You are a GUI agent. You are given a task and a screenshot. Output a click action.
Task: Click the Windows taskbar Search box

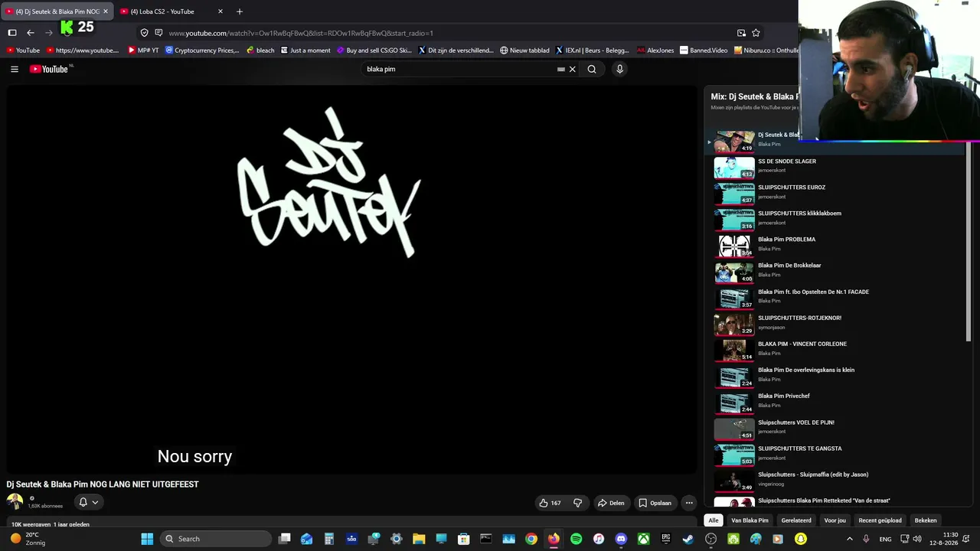216,539
